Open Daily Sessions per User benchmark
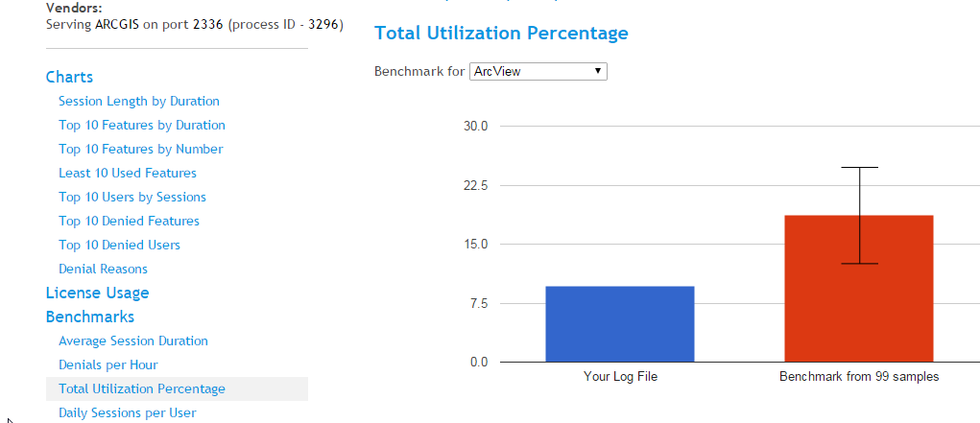 coord(127,412)
